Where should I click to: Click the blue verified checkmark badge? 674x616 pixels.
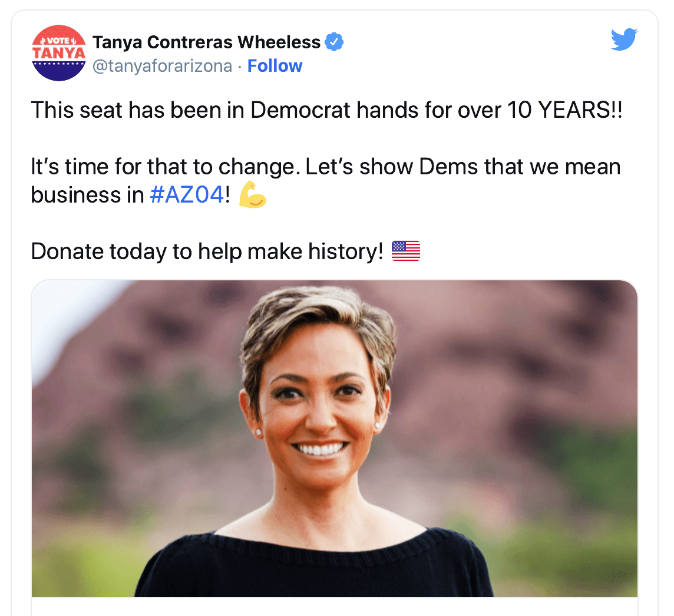tap(334, 42)
